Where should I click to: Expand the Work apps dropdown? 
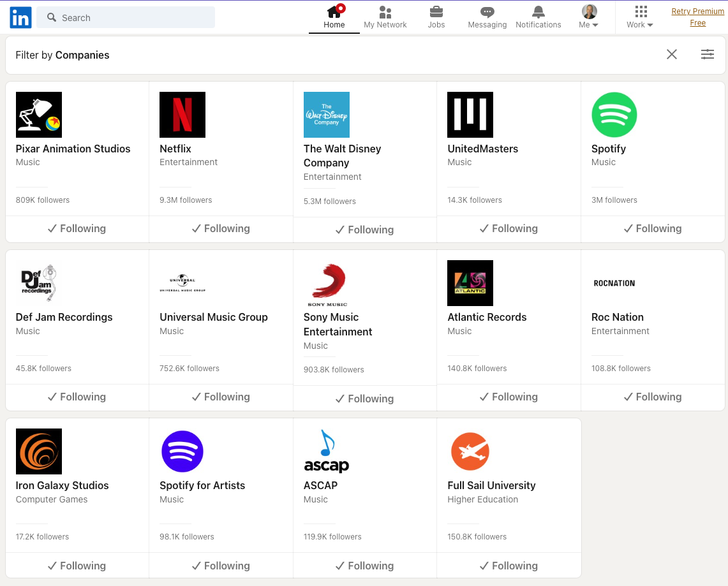[640, 17]
